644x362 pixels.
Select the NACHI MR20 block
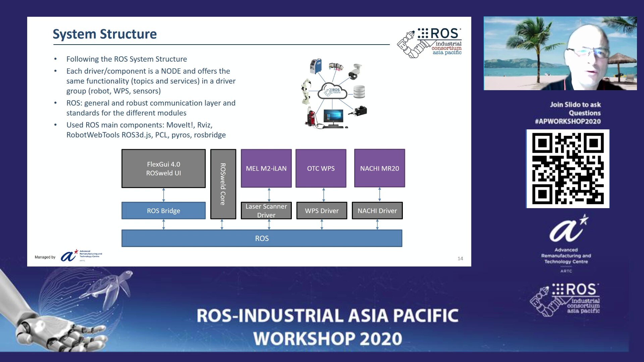380,168
